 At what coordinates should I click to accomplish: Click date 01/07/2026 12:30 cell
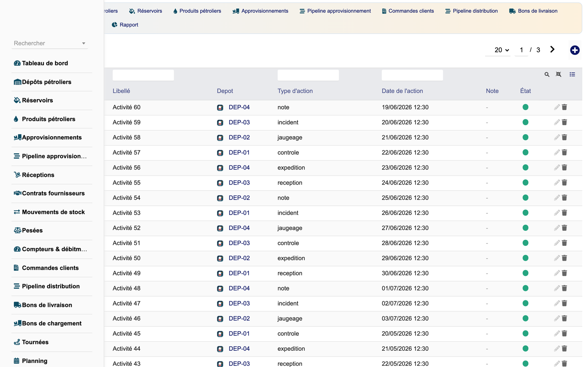click(x=405, y=288)
